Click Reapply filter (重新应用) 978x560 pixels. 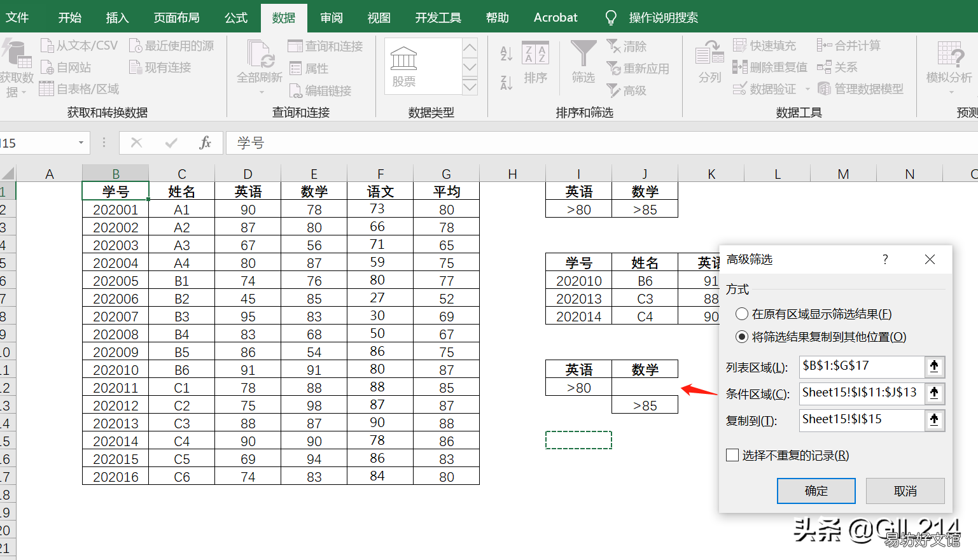[638, 69]
